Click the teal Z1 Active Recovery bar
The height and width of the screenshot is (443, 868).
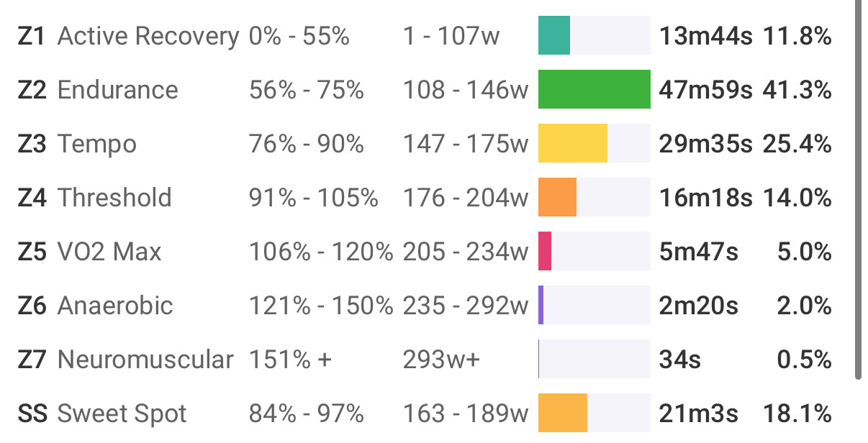click(x=554, y=36)
